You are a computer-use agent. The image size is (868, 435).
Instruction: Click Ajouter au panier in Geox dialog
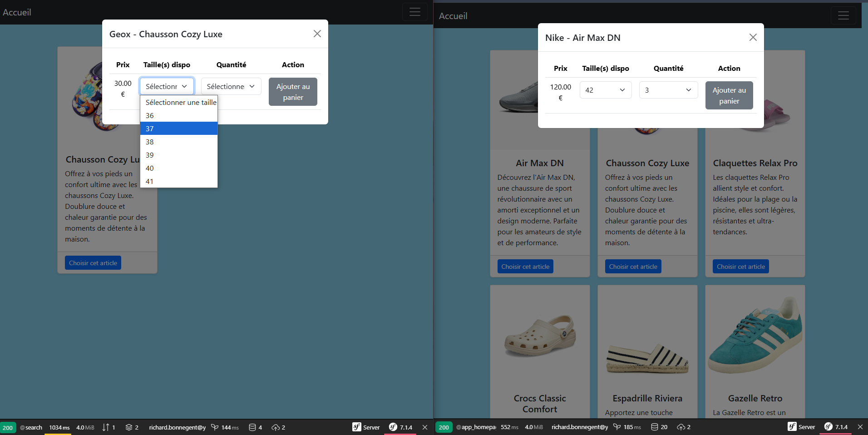coord(293,92)
